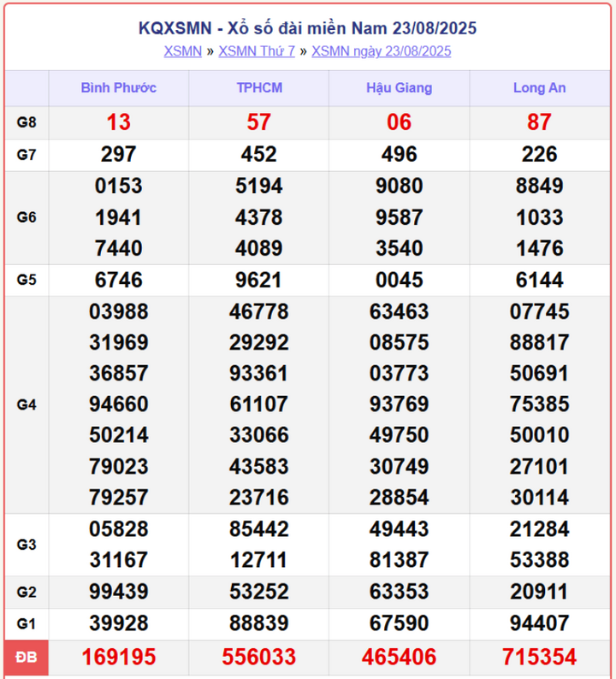Click Long An G8 number 87

point(539,122)
